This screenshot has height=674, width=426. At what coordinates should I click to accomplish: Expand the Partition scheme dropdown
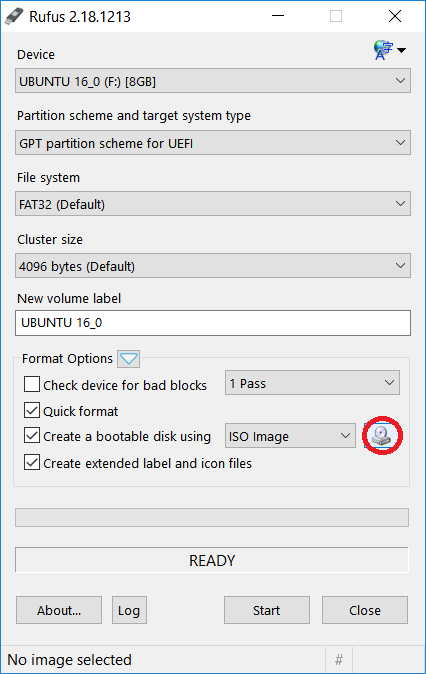tap(213, 143)
